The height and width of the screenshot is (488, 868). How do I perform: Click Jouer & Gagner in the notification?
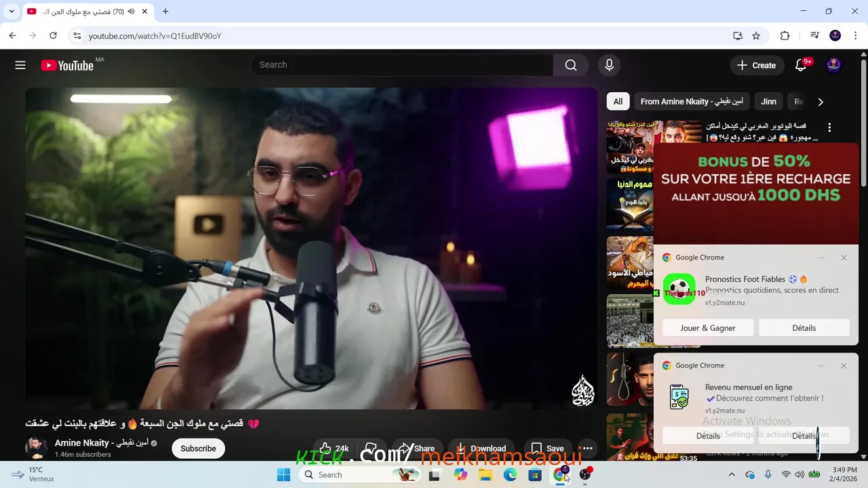click(x=708, y=328)
